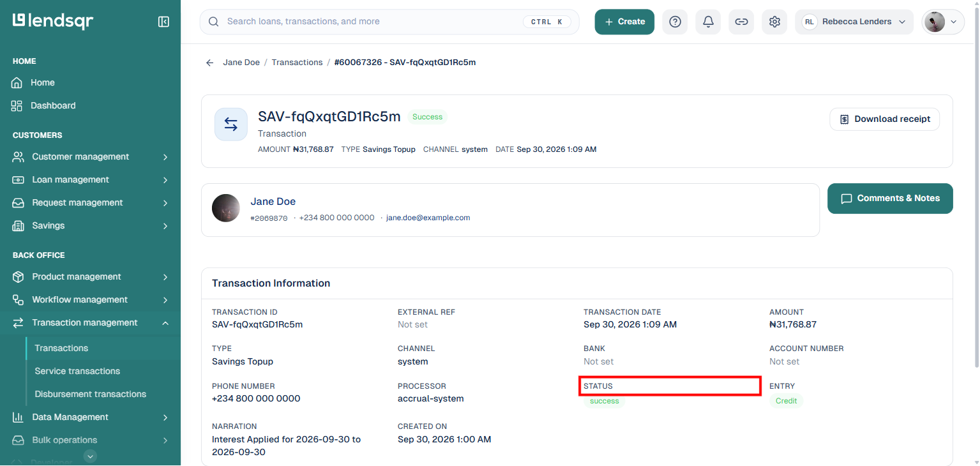Download the transaction receipt
980x466 pixels.
(884, 119)
